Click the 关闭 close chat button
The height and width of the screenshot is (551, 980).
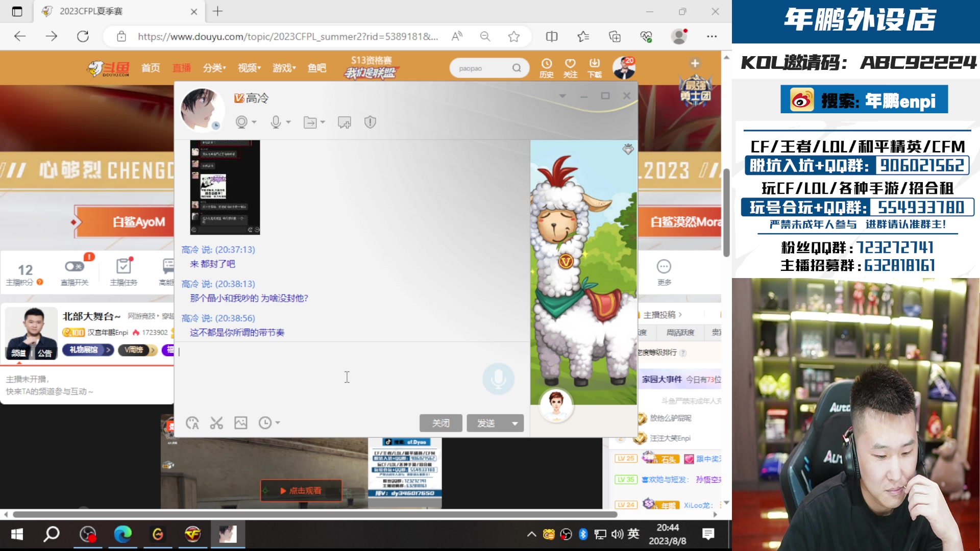click(x=441, y=423)
